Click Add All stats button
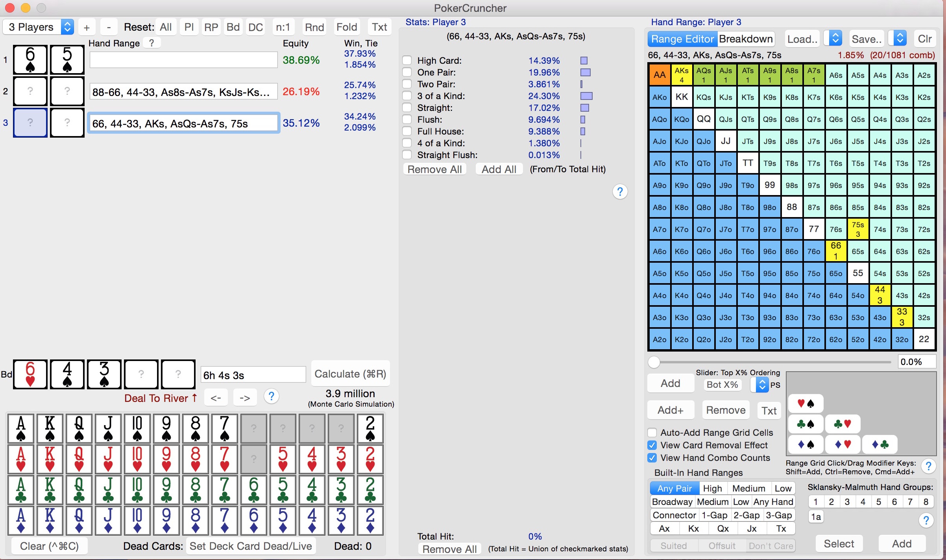Screen dimensions: 946x560 pyautogui.click(x=499, y=169)
